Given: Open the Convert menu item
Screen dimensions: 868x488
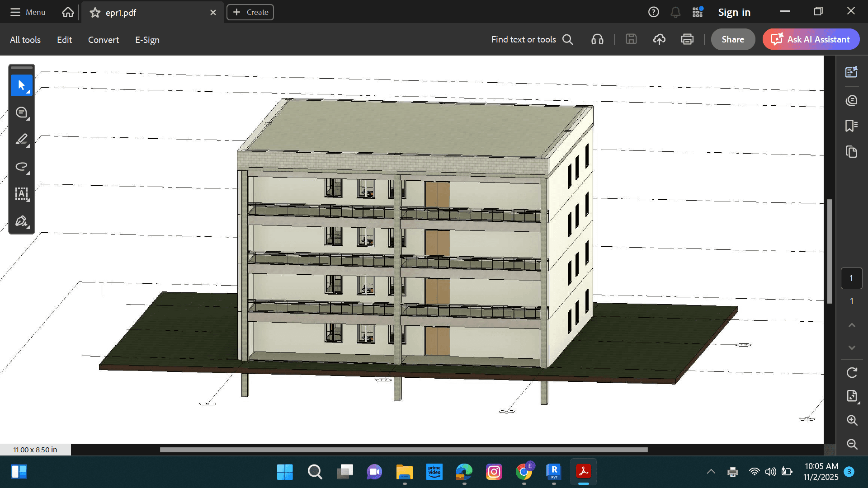Looking at the screenshot, I should tap(104, 40).
